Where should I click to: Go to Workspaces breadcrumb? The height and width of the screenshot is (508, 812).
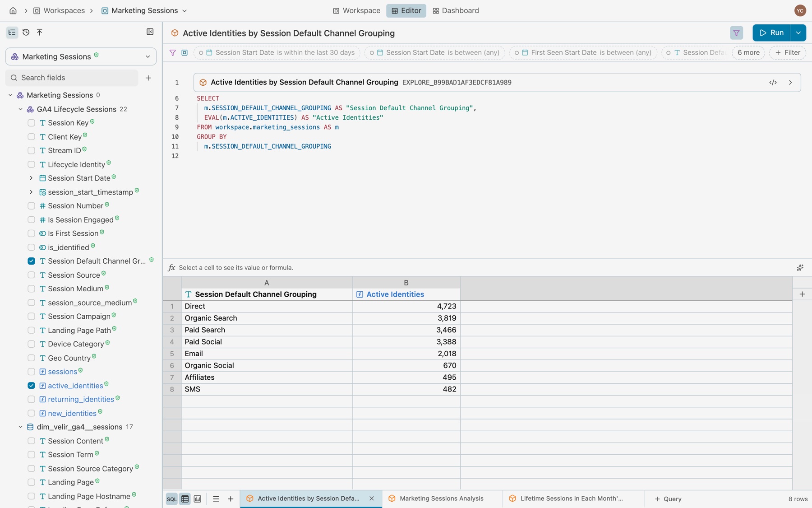click(x=59, y=10)
